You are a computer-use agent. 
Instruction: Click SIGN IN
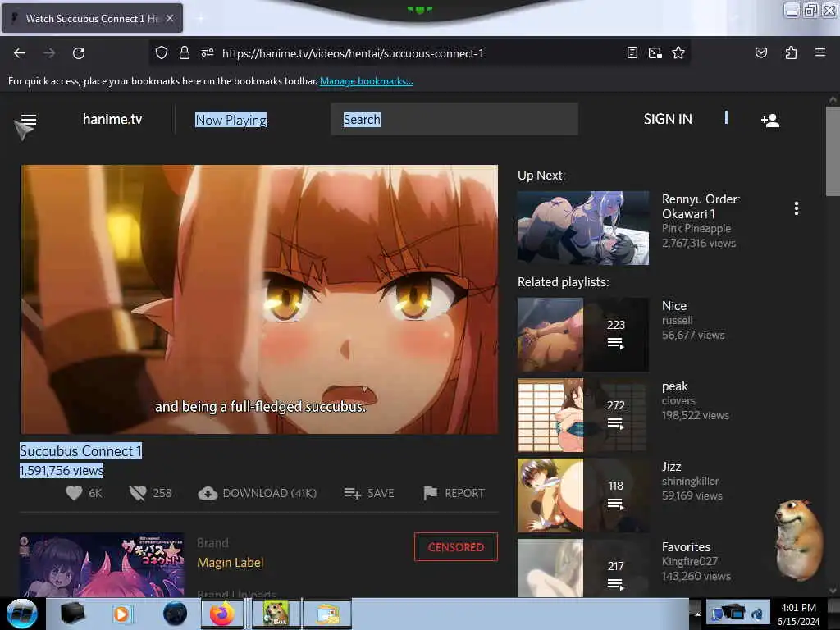click(x=668, y=119)
